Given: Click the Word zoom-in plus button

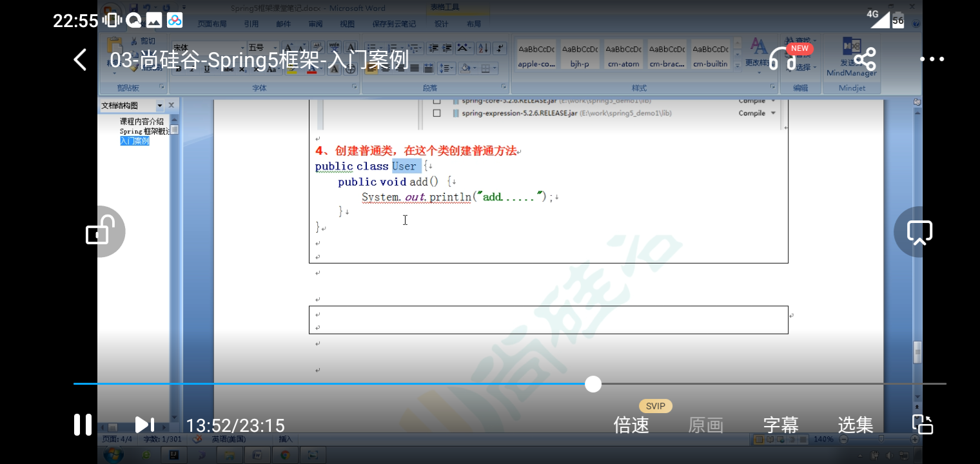Looking at the screenshot, I should click(x=914, y=440).
